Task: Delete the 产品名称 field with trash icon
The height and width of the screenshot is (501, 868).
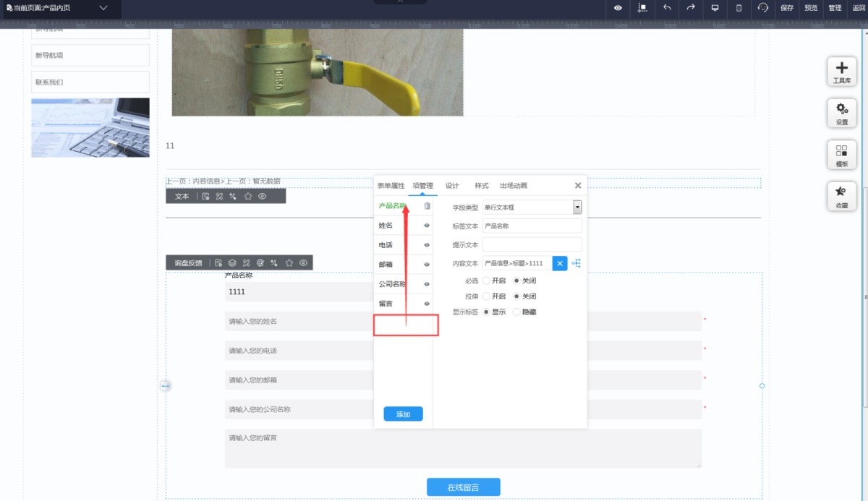Action: [427, 206]
